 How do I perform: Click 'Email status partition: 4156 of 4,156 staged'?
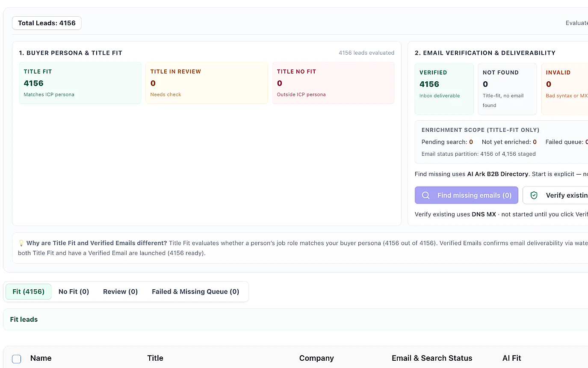click(479, 154)
